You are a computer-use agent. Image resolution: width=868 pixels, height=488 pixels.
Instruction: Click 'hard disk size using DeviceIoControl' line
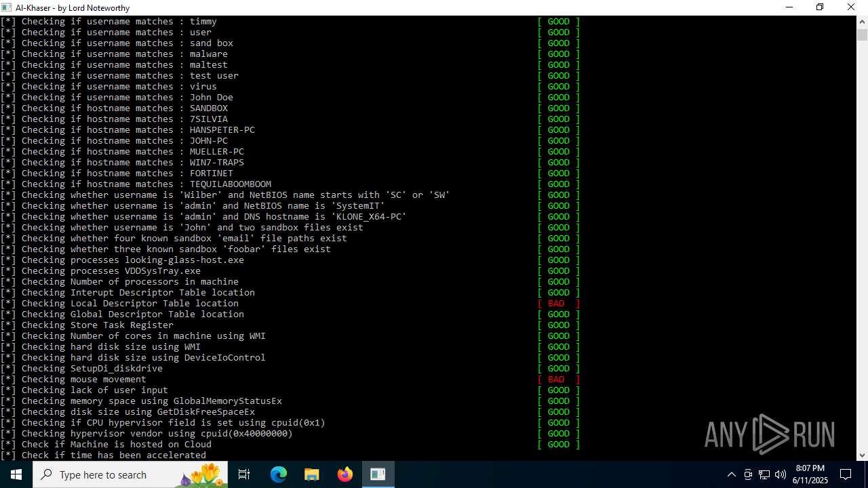click(x=133, y=358)
